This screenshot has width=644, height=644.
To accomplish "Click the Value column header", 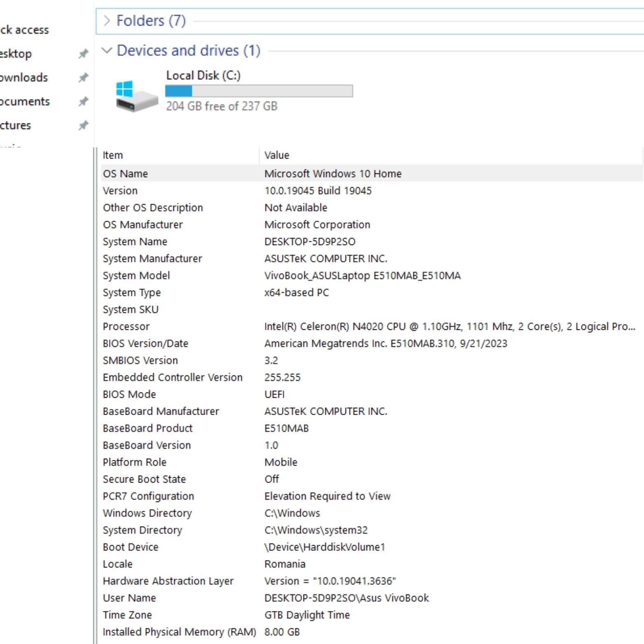I will [277, 155].
